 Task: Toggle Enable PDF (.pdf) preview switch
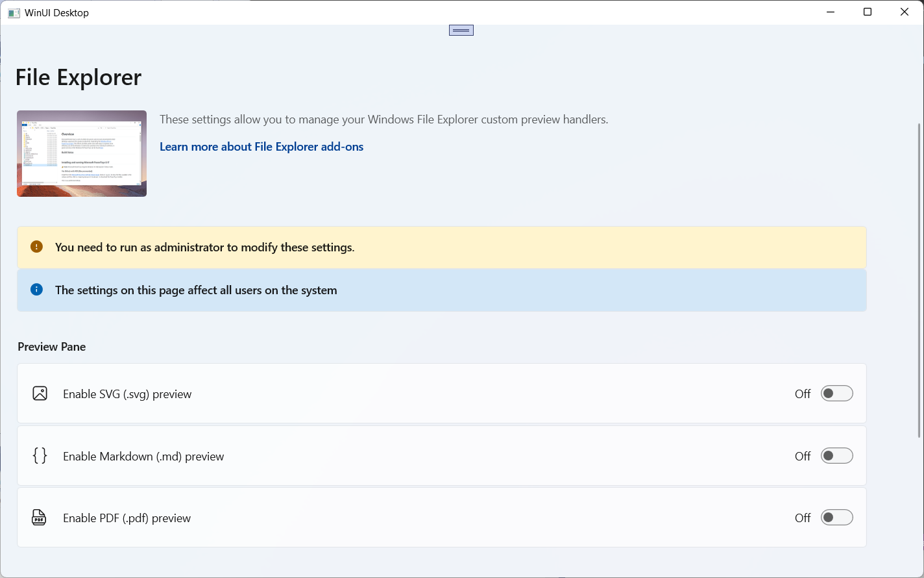click(837, 518)
